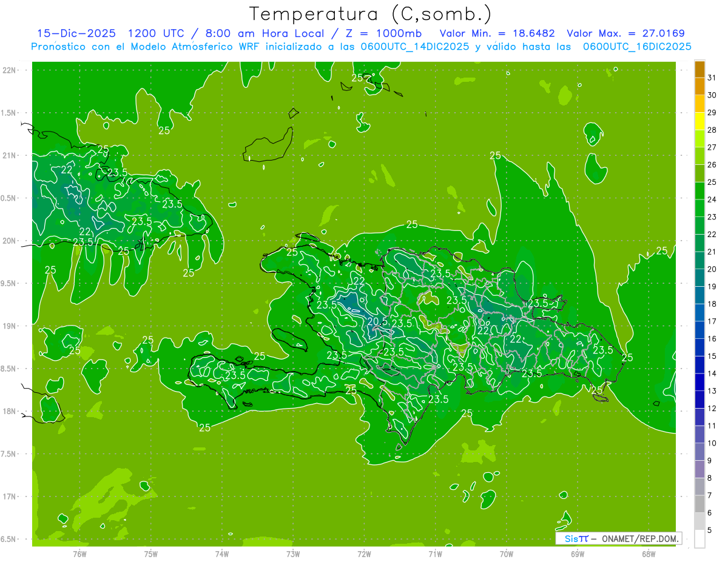The width and height of the screenshot is (728, 562).
Task: Click the gray swatch between 6 and 7
Action: click(700, 504)
